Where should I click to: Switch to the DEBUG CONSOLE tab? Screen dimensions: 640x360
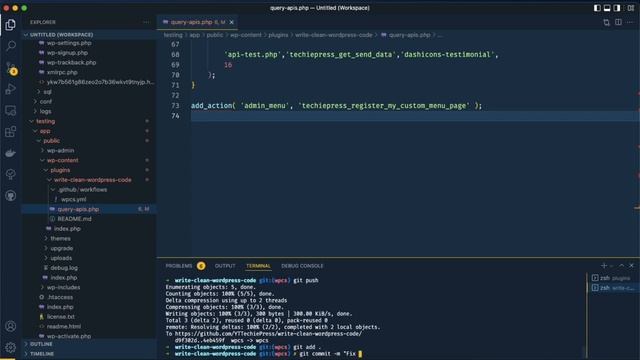302,266
